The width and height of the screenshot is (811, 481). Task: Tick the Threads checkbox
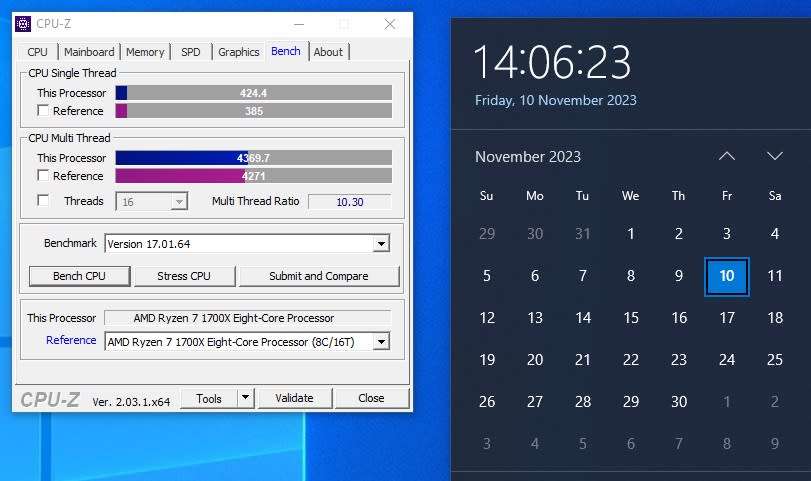tap(43, 201)
